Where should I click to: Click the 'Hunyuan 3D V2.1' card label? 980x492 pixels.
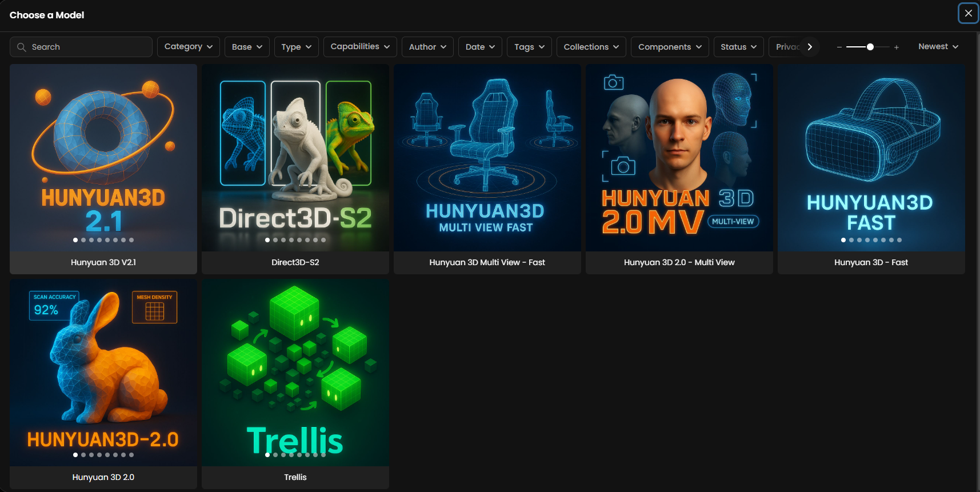point(103,262)
